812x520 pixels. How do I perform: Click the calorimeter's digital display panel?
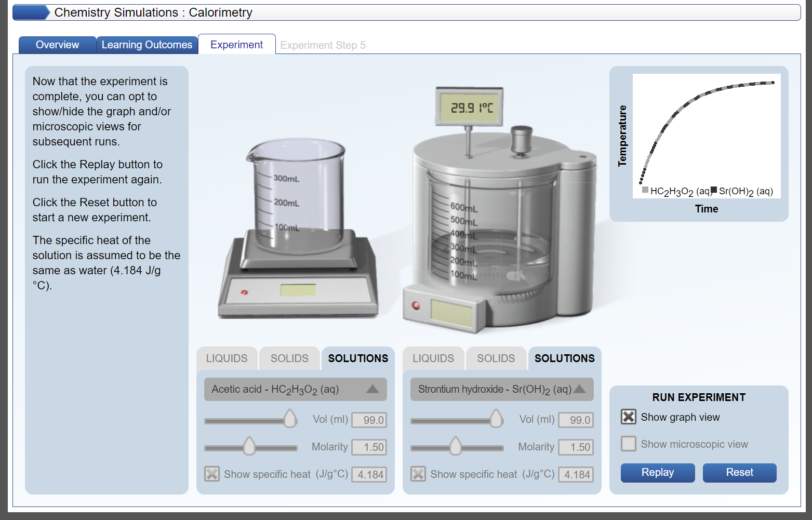pos(452,314)
